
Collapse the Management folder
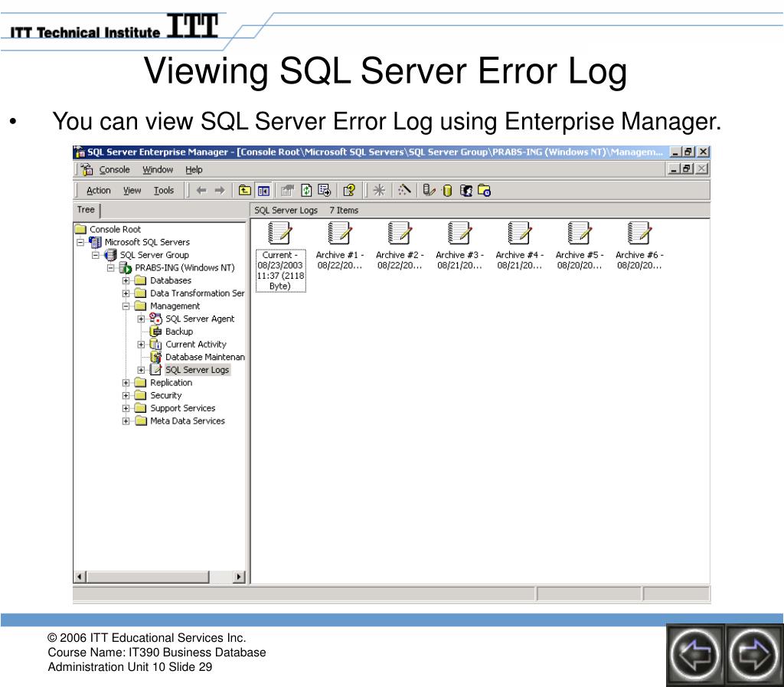click(126, 306)
